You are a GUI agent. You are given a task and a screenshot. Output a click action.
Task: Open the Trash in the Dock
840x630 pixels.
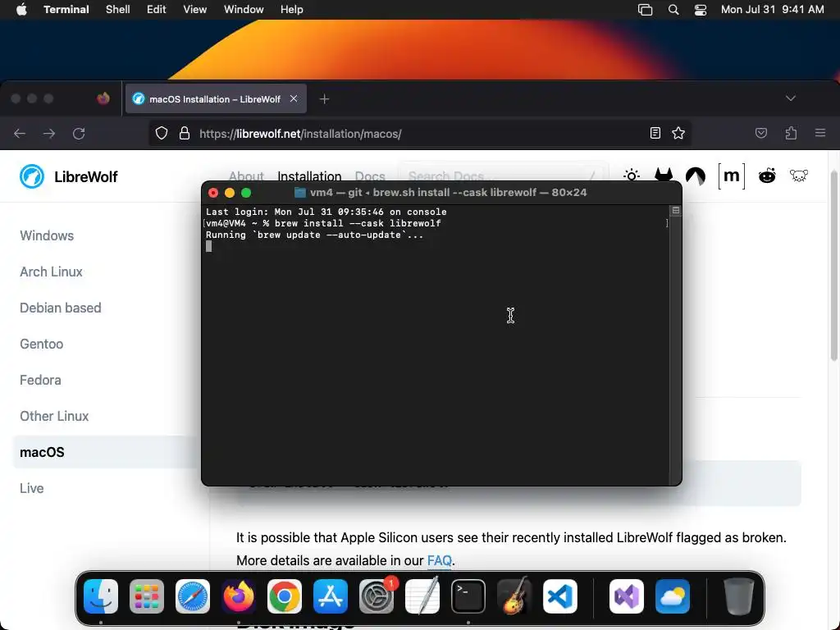coord(739,596)
